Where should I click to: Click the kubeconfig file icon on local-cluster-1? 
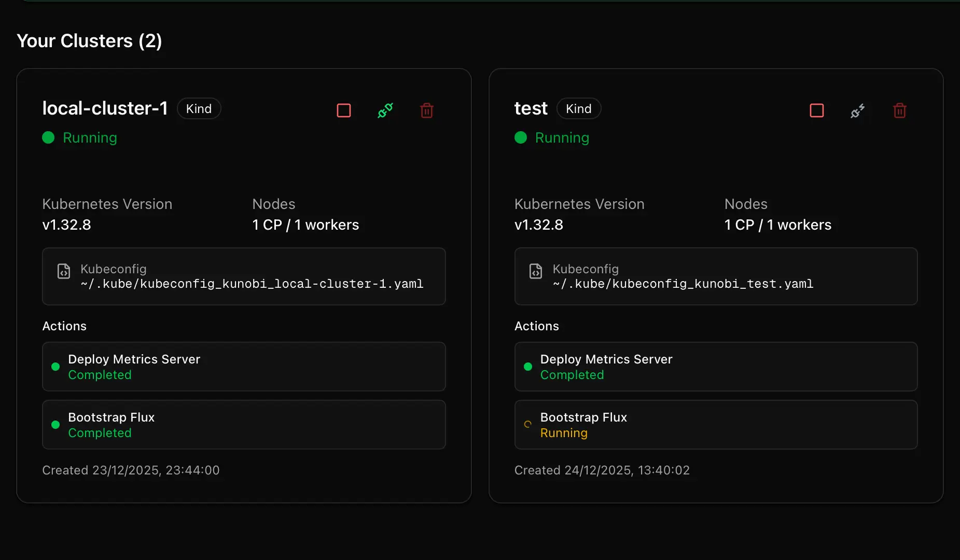63,271
